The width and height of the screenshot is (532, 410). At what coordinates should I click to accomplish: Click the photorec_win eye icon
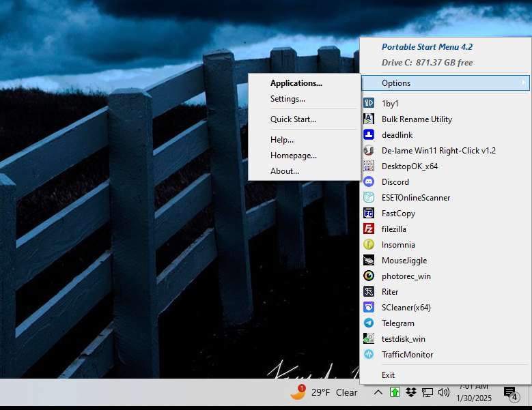369,276
